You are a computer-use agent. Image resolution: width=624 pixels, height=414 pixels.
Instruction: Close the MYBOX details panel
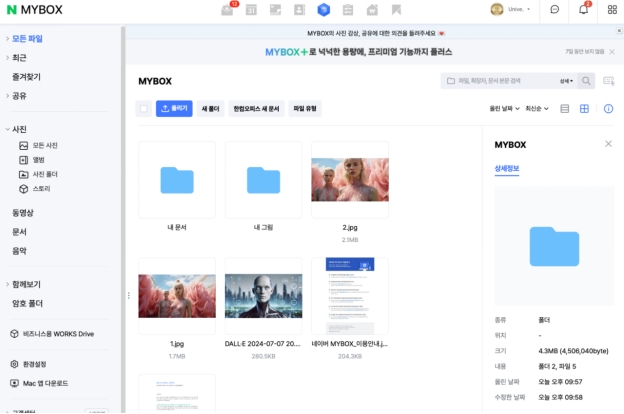pyautogui.click(x=608, y=144)
